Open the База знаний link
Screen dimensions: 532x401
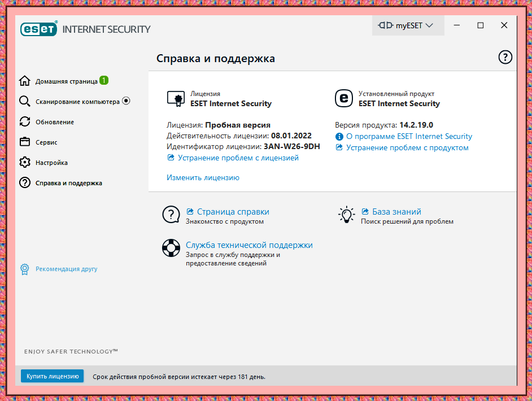396,212
